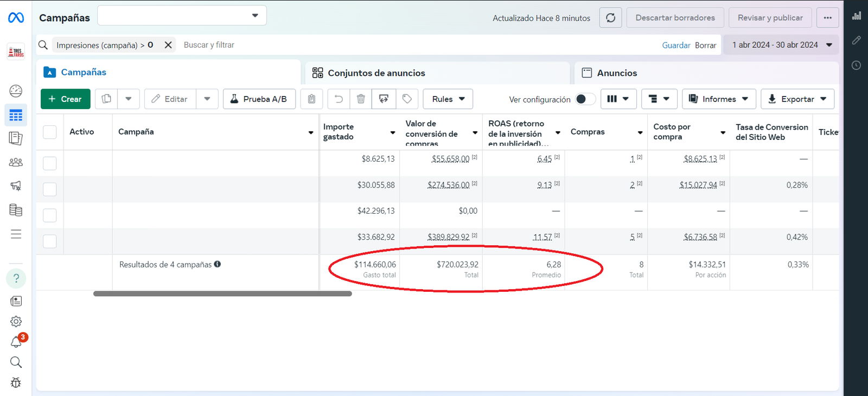Viewport: 868px width, 396px height.
Task: Click info icon beside Resultados de 4 campañas
Action: [x=217, y=264]
